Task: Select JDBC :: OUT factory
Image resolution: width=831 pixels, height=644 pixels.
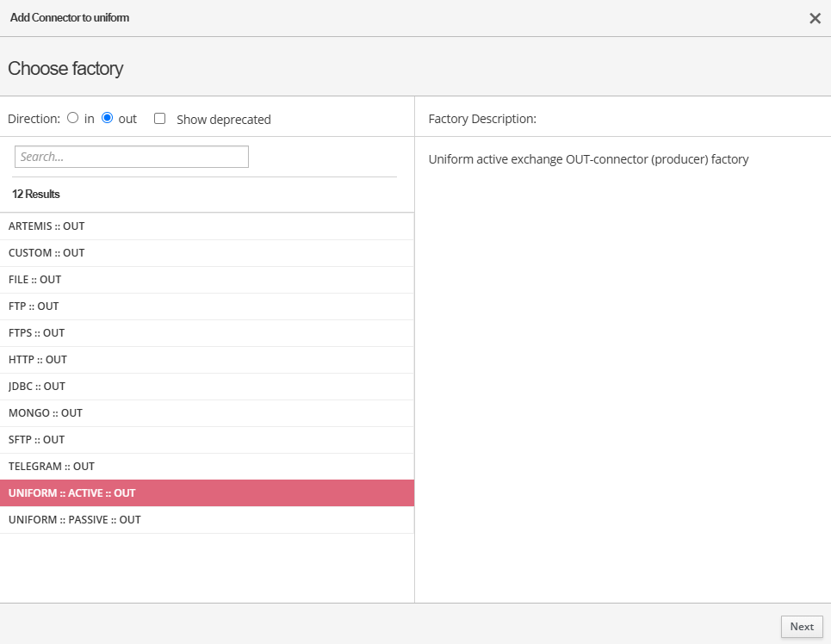Action: point(36,387)
